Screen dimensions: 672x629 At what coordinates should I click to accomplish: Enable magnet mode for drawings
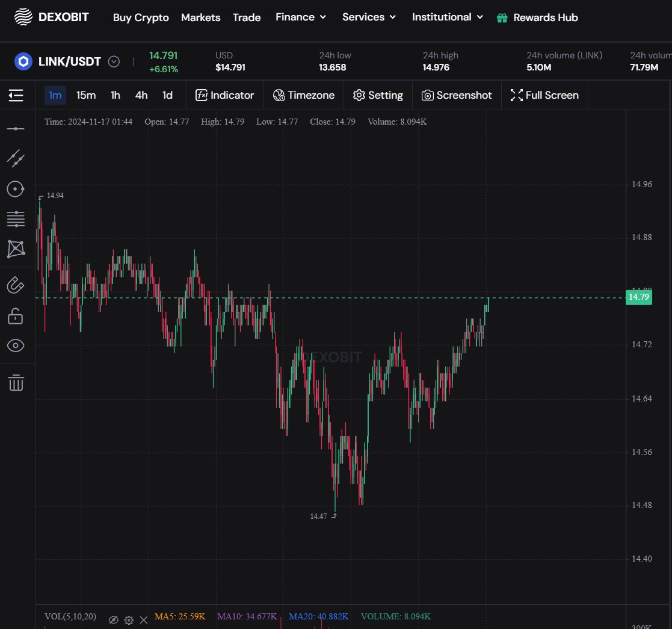pos(16,285)
